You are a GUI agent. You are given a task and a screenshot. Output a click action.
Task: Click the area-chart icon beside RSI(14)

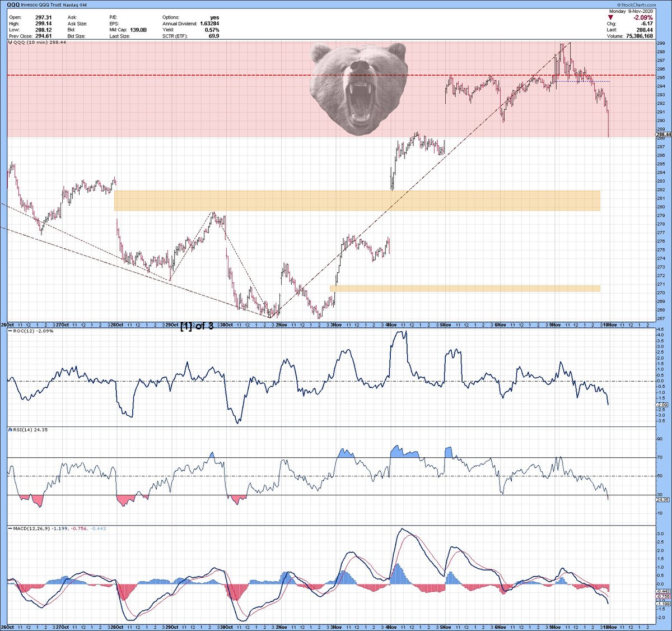tap(10, 430)
